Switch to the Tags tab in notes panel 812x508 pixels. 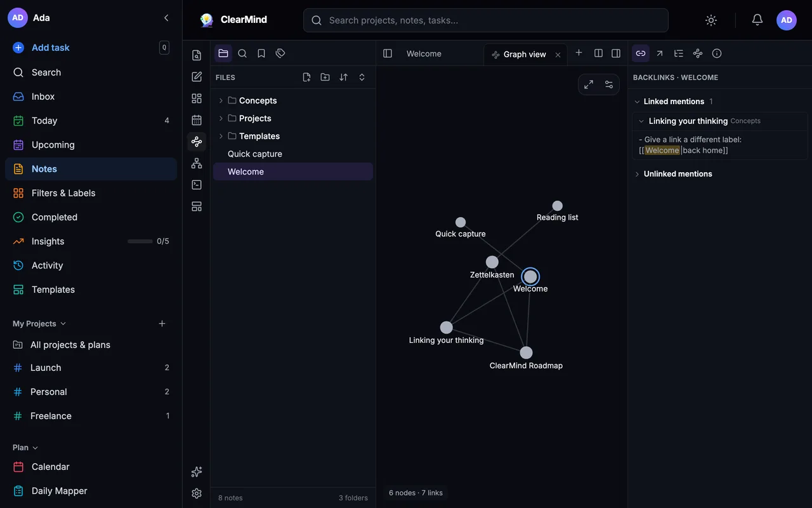pos(280,53)
